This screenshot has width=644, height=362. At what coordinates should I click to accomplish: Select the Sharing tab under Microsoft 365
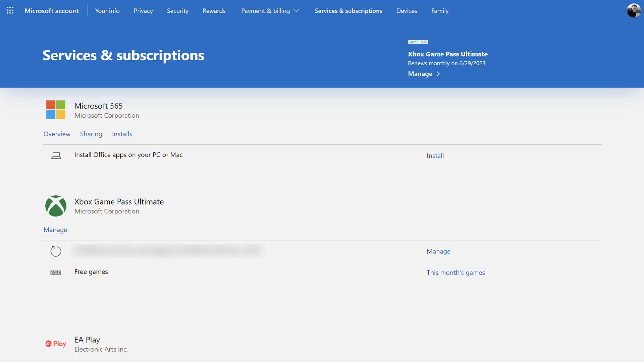[91, 133]
